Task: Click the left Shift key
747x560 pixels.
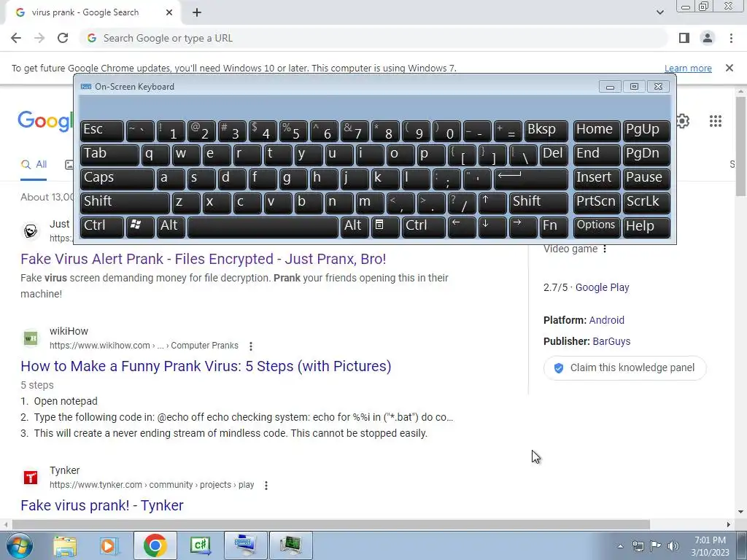Action: pyautogui.click(x=125, y=202)
